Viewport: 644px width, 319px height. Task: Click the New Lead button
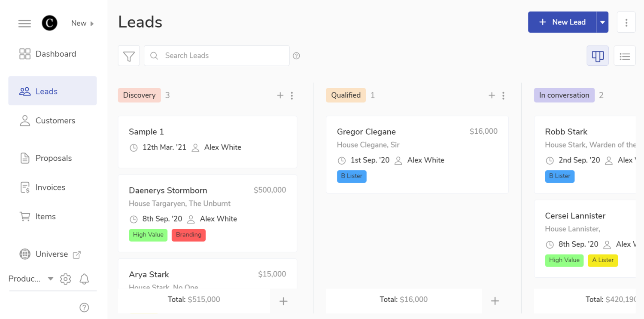[x=562, y=22]
